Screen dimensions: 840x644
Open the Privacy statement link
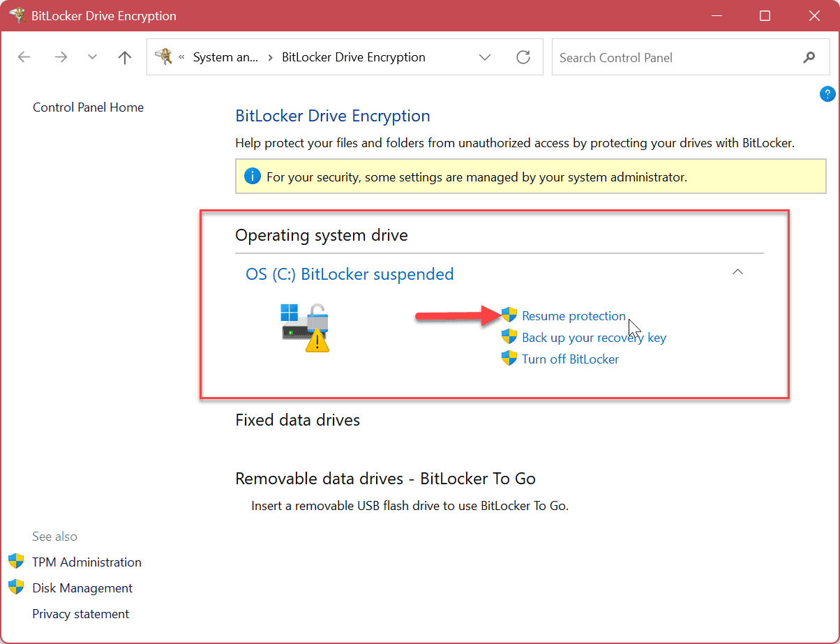[80, 614]
